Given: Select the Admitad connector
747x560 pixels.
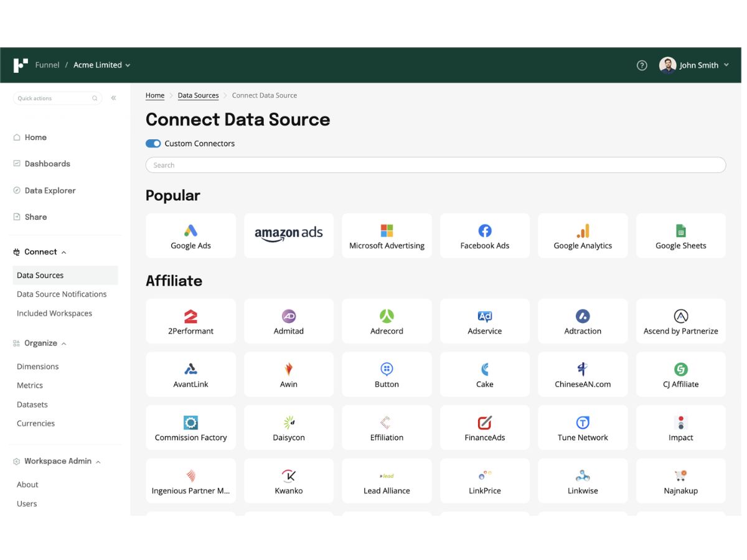Looking at the screenshot, I should coord(289,321).
